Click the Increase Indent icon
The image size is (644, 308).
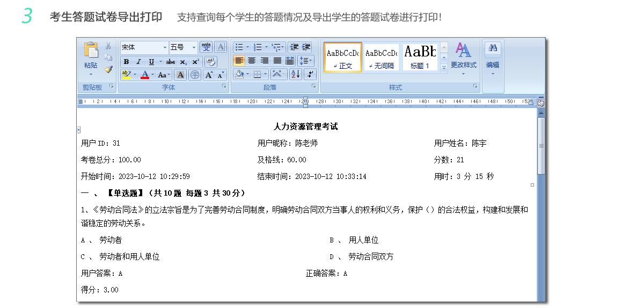(306, 47)
